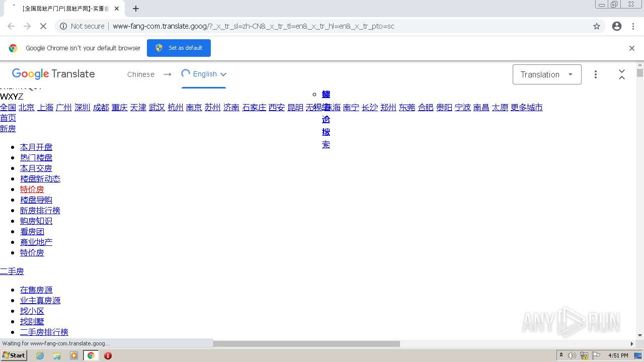Click the volume icon in system tray
The image size is (644, 362).
(572, 355)
